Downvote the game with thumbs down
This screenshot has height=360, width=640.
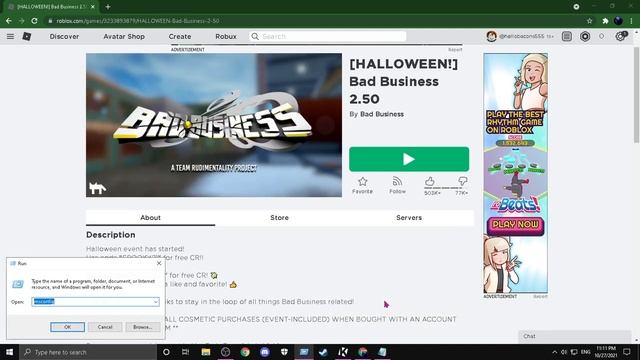click(x=462, y=181)
